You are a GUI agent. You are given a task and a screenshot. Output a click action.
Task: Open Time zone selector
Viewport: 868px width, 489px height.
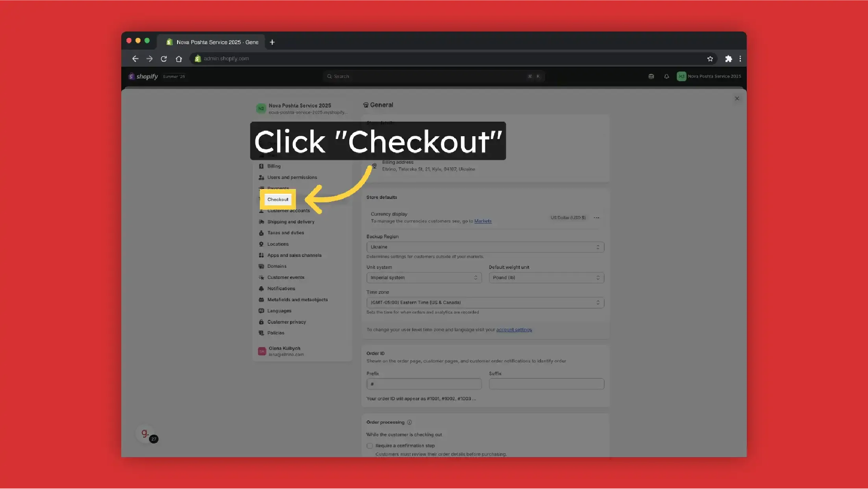click(485, 302)
